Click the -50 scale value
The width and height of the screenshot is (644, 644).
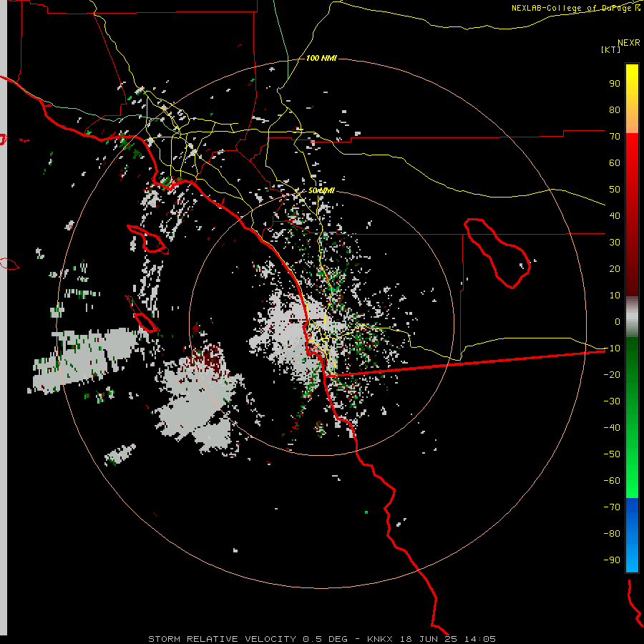point(612,454)
